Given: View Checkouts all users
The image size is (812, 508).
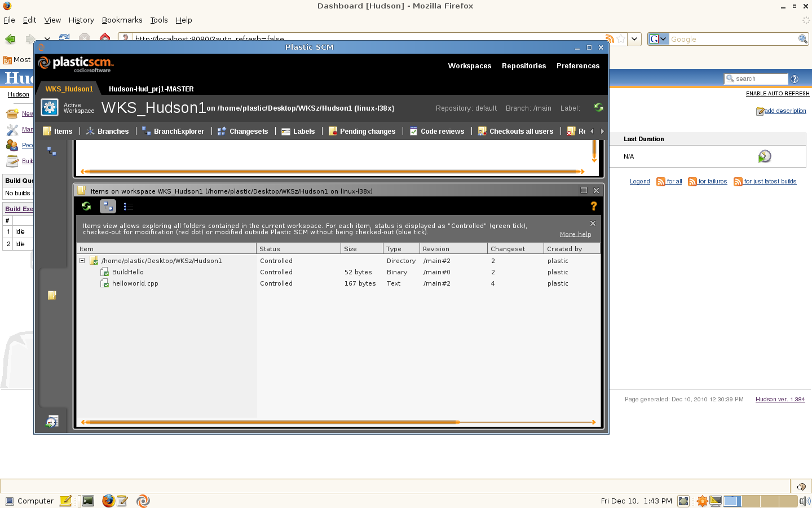Looking at the screenshot, I should pos(520,131).
